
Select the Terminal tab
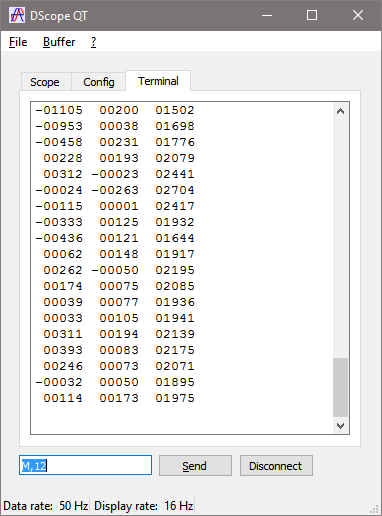pyautogui.click(x=158, y=81)
